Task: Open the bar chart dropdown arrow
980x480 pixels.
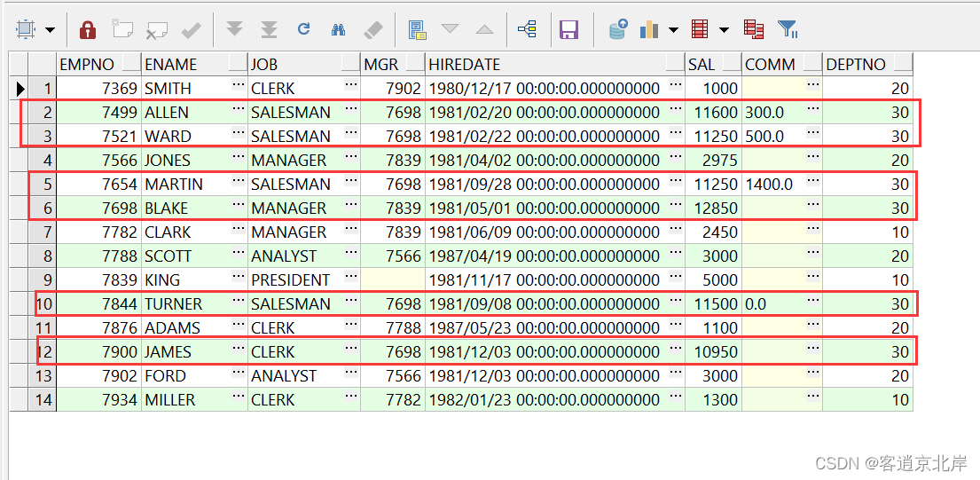Action: point(673,30)
